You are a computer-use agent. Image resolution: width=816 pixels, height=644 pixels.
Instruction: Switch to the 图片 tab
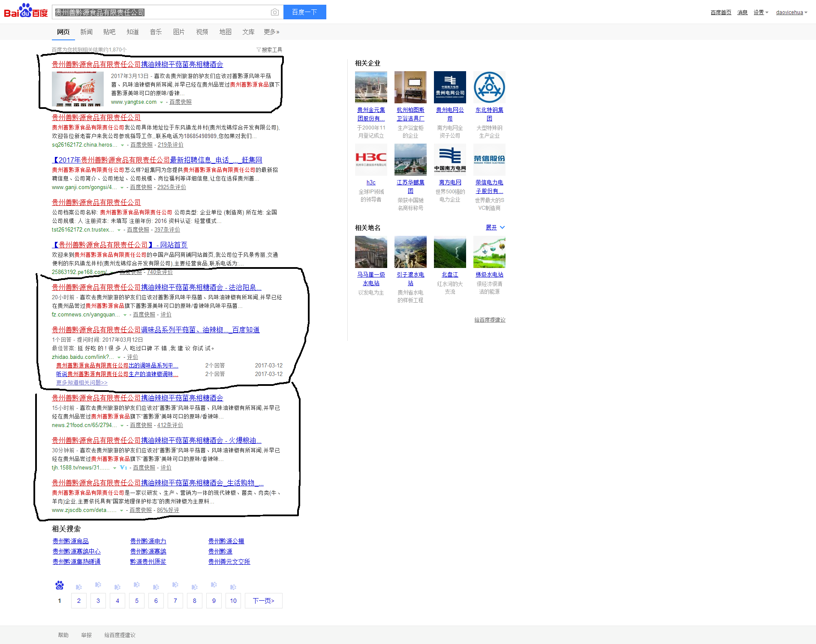coord(179,32)
